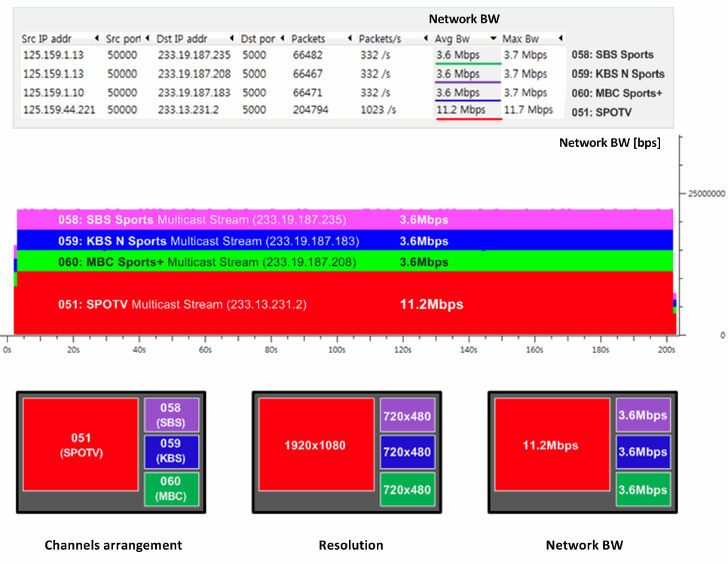This screenshot has width=728, height=564.
Task: Click destination IP 233.19.187.208
Action: coord(194,74)
